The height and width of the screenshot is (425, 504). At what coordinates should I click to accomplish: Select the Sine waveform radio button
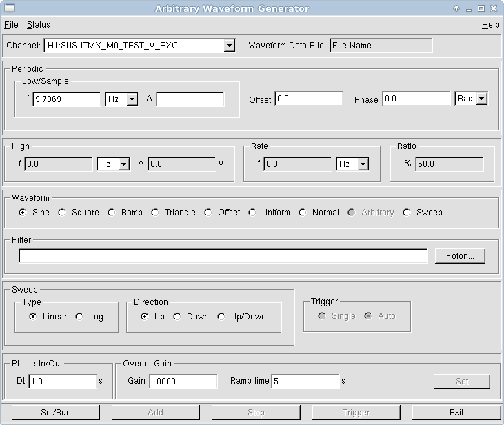pos(23,212)
